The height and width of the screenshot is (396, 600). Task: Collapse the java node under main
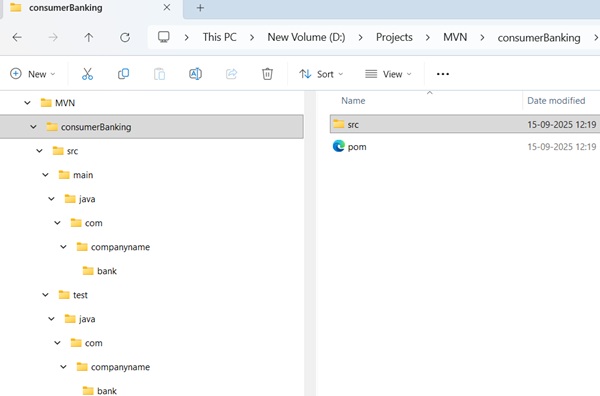tap(51, 199)
